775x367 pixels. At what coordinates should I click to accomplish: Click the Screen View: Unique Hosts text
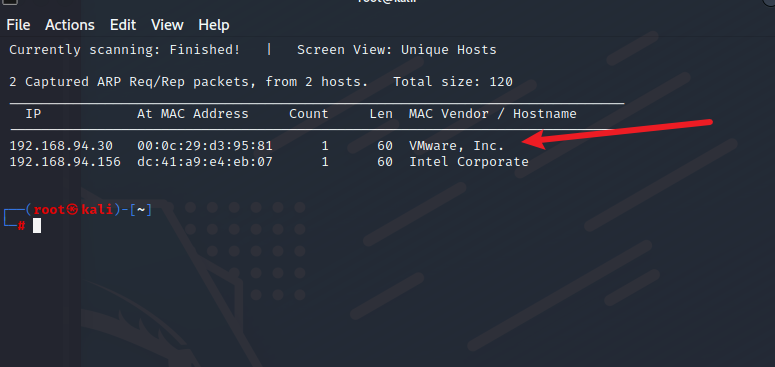tap(397, 50)
